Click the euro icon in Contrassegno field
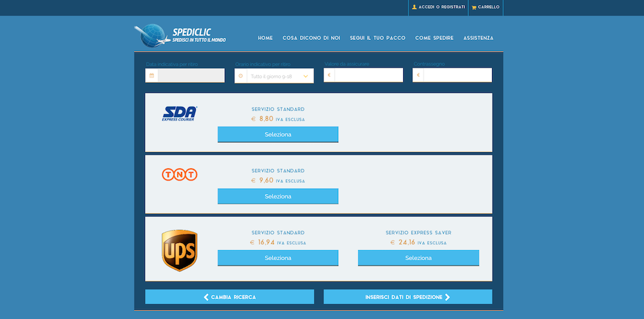 coord(418,75)
